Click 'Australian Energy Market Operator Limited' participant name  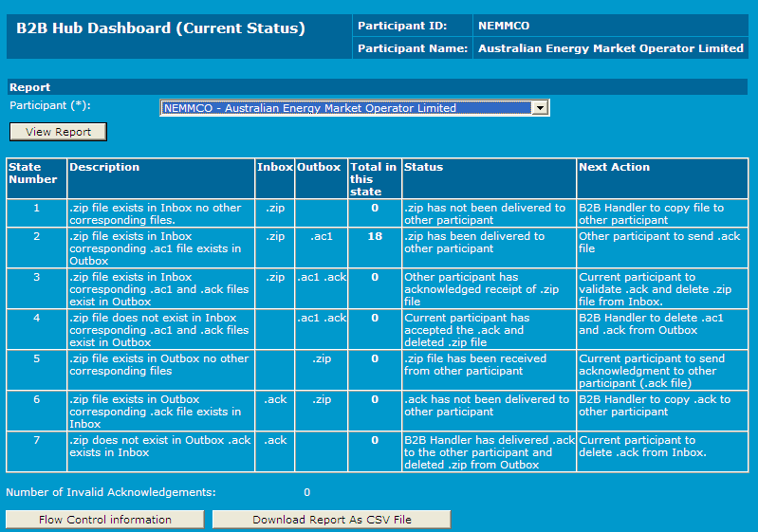[611, 48]
